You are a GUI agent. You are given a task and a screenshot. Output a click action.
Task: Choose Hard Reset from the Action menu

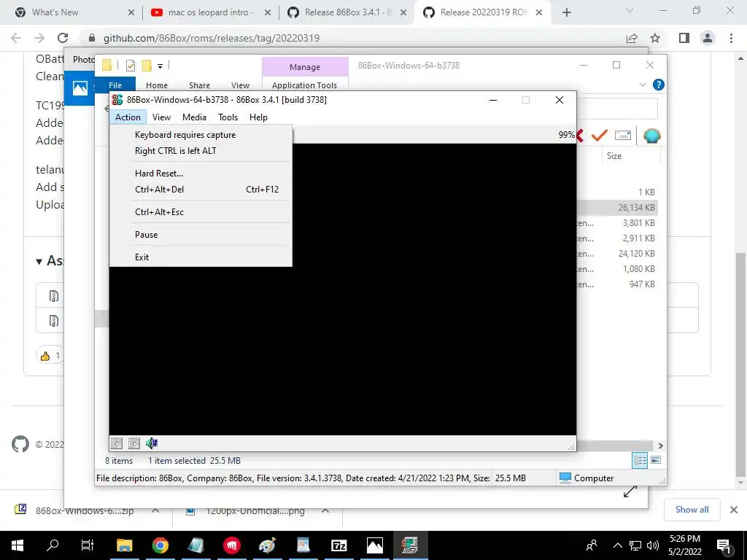coord(201,174)
